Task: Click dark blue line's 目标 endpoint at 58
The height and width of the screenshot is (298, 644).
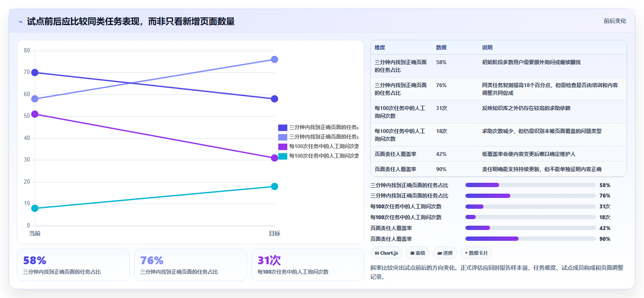Action: (x=274, y=99)
